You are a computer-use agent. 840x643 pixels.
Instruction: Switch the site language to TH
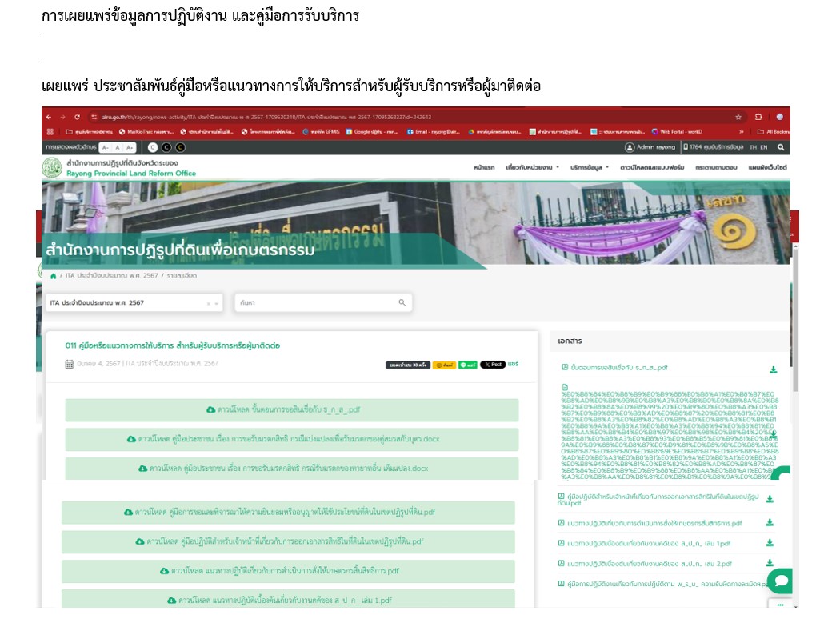point(753,147)
